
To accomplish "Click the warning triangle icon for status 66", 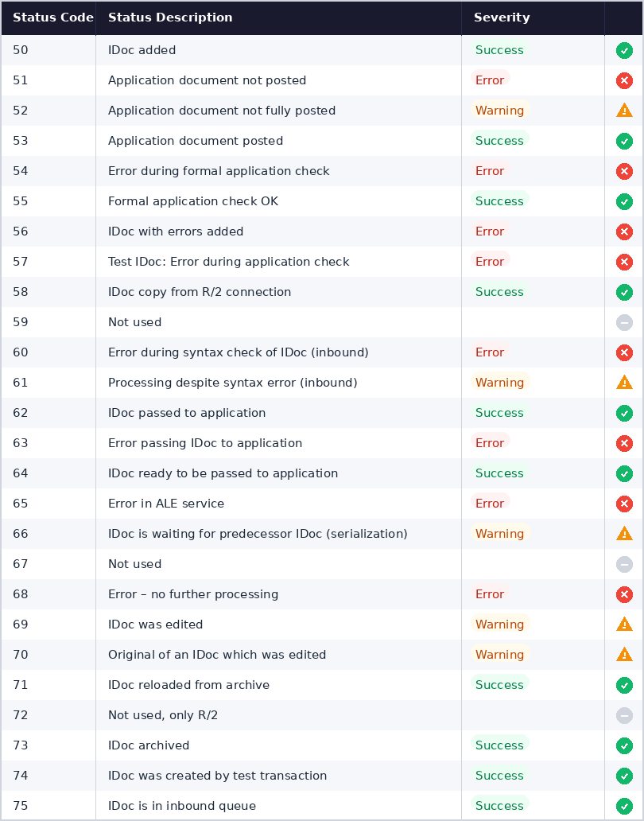I will pos(624,534).
